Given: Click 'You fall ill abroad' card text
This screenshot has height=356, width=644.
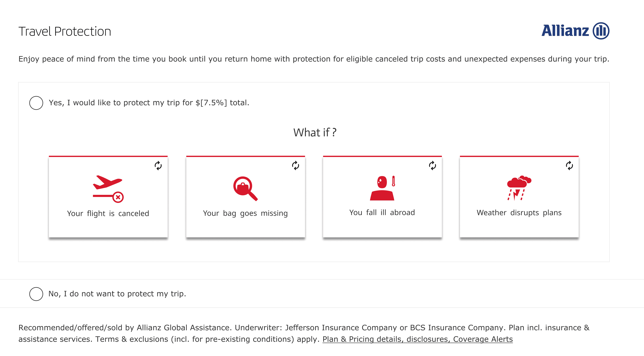Looking at the screenshot, I should click(x=382, y=213).
